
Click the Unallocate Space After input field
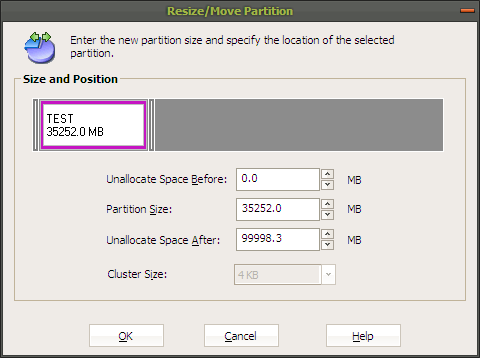coord(278,239)
